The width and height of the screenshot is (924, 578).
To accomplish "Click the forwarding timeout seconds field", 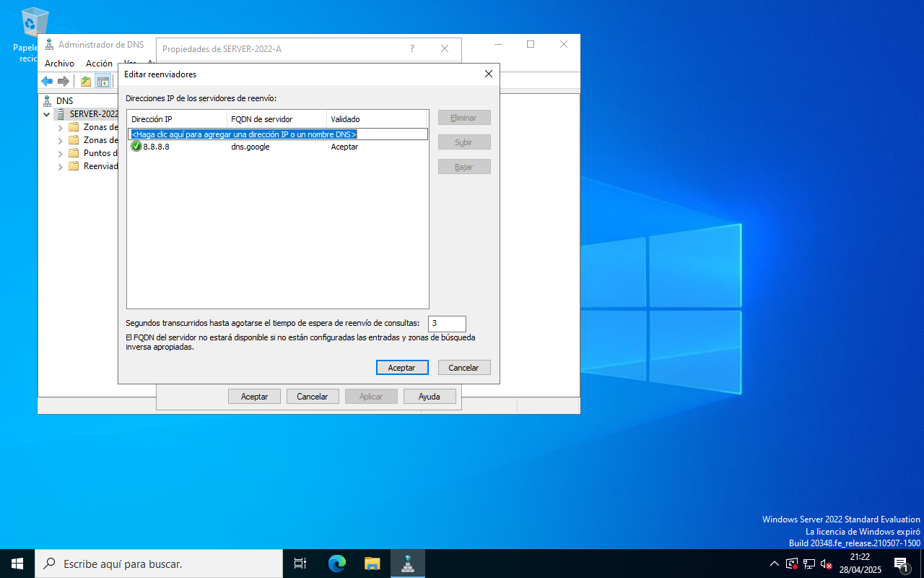I will [446, 324].
